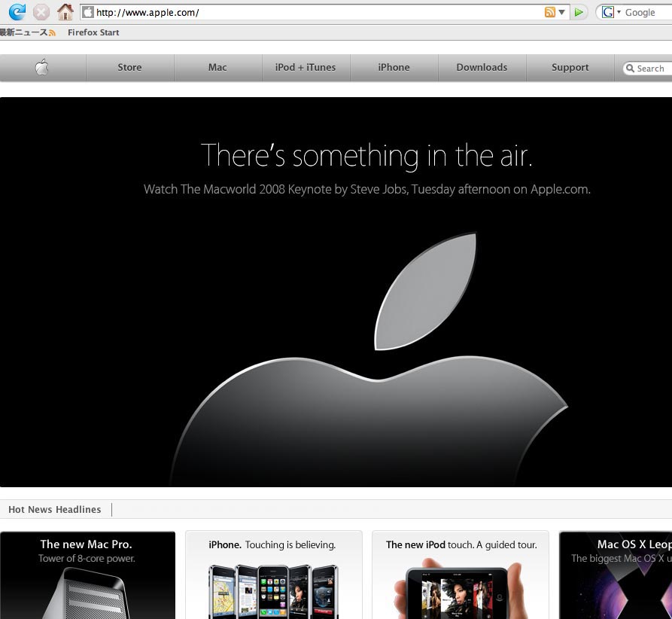
Task: Open the Mac OS X Leopard promo
Action: tap(616, 575)
